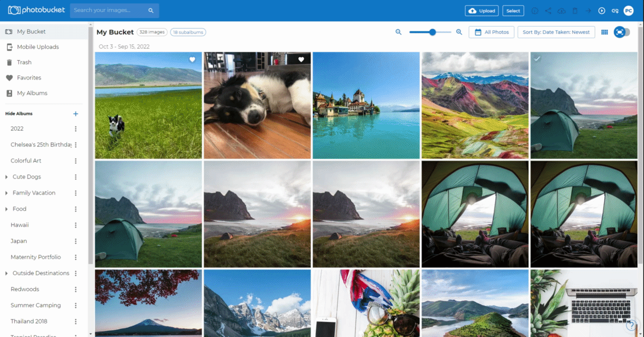Click the 18 subalbums badge
Viewport: 644px width, 337px height.
(188, 32)
